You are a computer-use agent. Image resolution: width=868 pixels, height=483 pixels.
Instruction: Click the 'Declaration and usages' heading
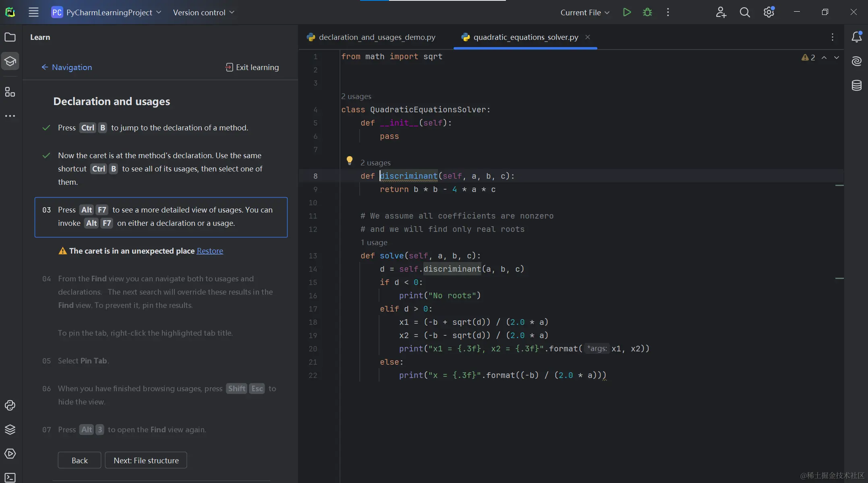112,101
